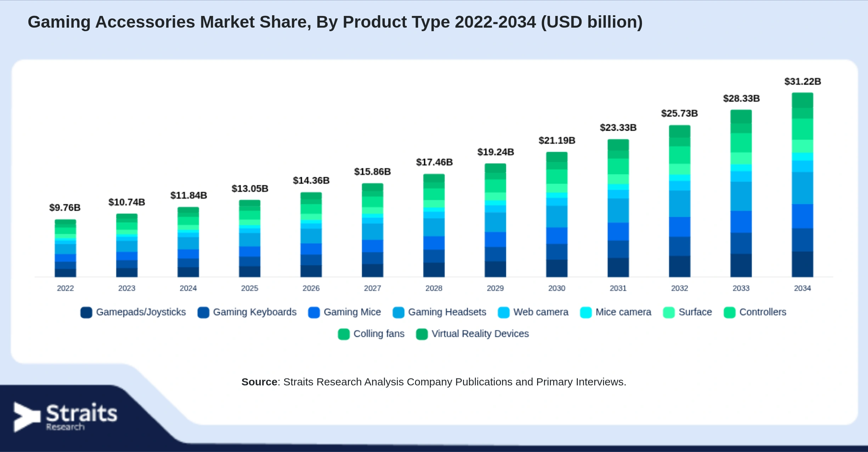Screen dimensions: 868x452
Task: Click the 2034 axis year label
Action: point(802,288)
